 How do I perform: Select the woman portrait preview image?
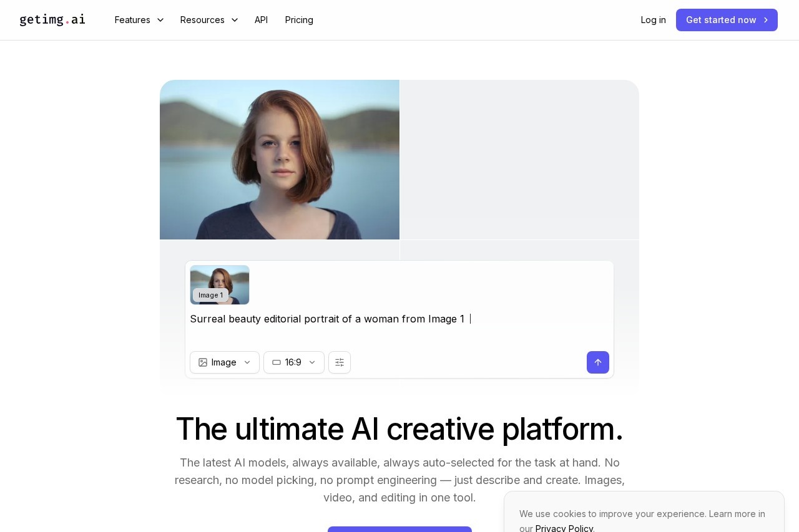280,160
